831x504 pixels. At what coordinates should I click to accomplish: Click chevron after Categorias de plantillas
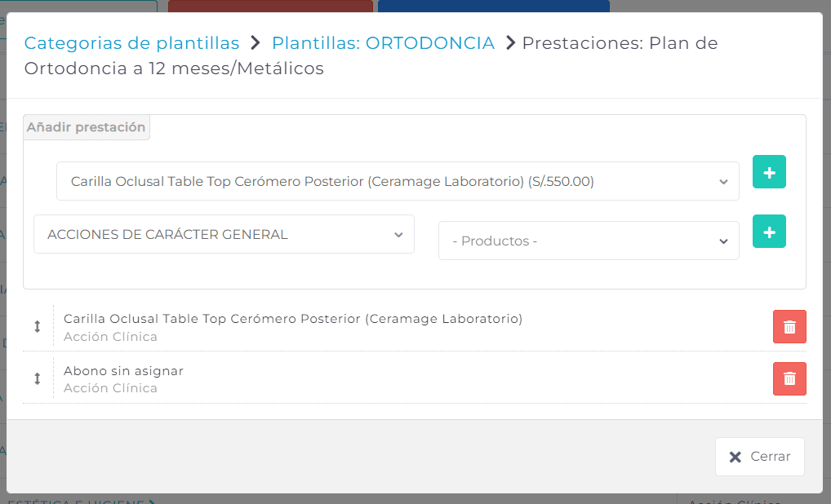point(256,42)
